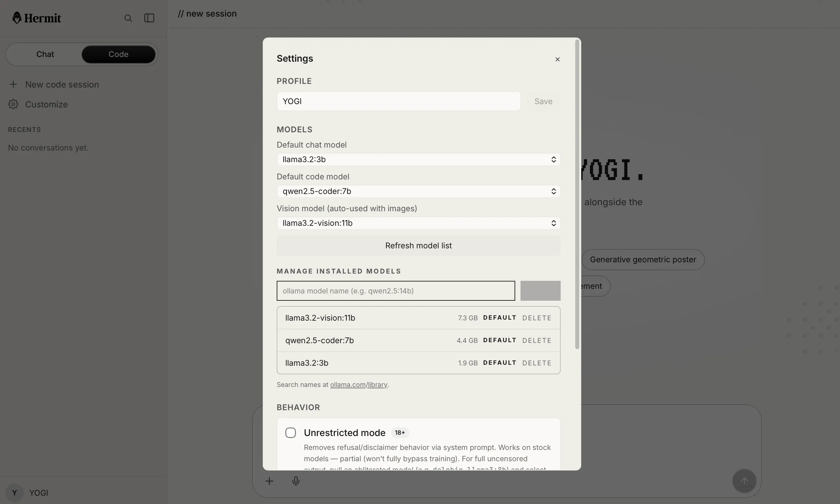This screenshot has height=504, width=840.
Task: Click the ollama model name input field
Action: coord(396,291)
